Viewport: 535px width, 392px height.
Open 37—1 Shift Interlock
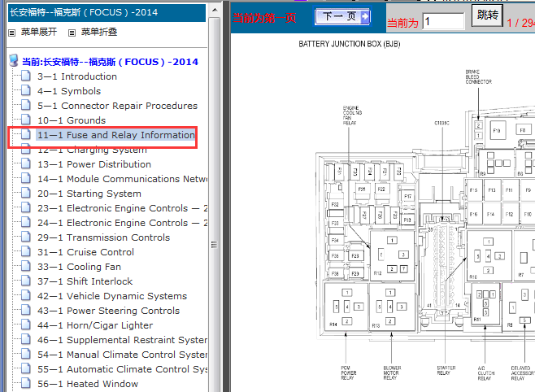click(x=85, y=282)
